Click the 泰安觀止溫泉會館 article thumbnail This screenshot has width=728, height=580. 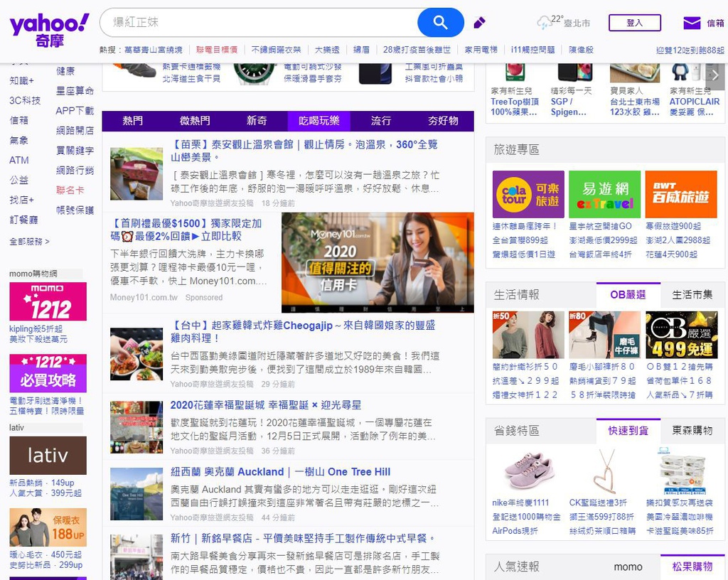tap(136, 173)
